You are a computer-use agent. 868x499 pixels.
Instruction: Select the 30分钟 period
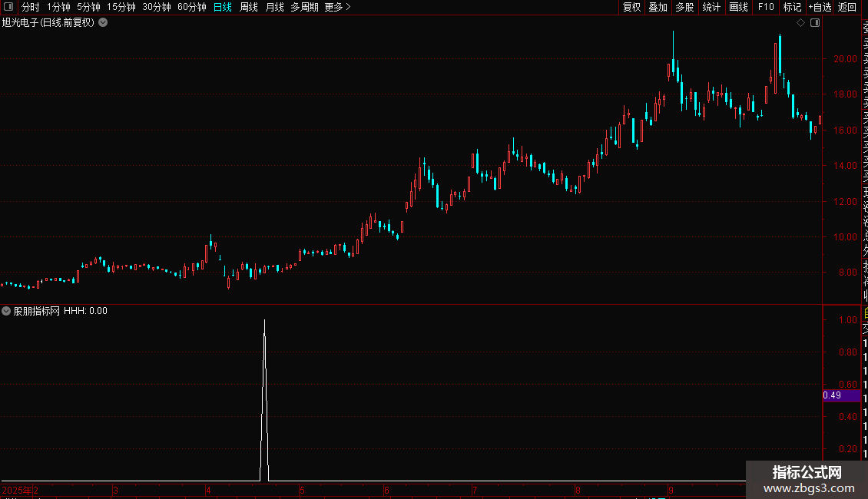coord(156,7)
